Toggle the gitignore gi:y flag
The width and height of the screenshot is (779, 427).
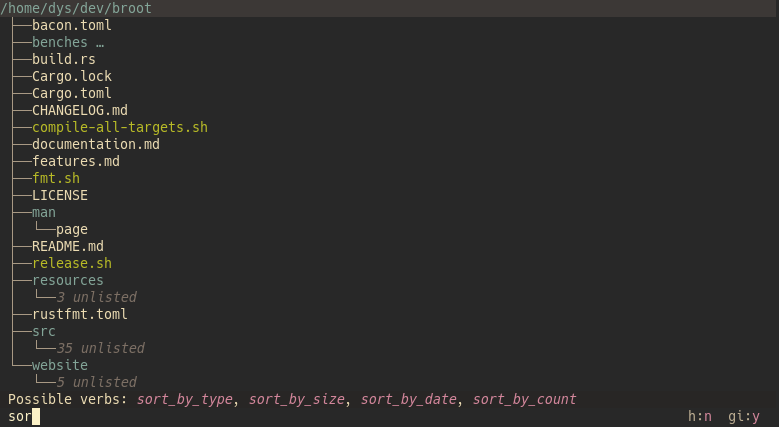pyautogui.click(x=744, y=417)
